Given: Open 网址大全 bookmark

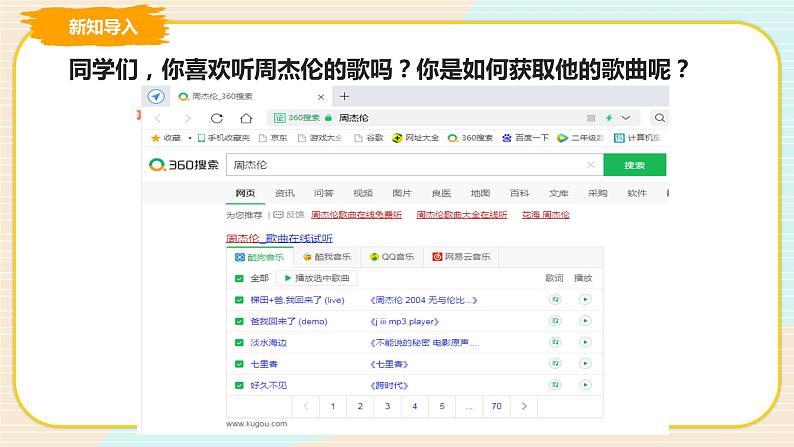Looking at the screenshot, I should pos(415,138).
